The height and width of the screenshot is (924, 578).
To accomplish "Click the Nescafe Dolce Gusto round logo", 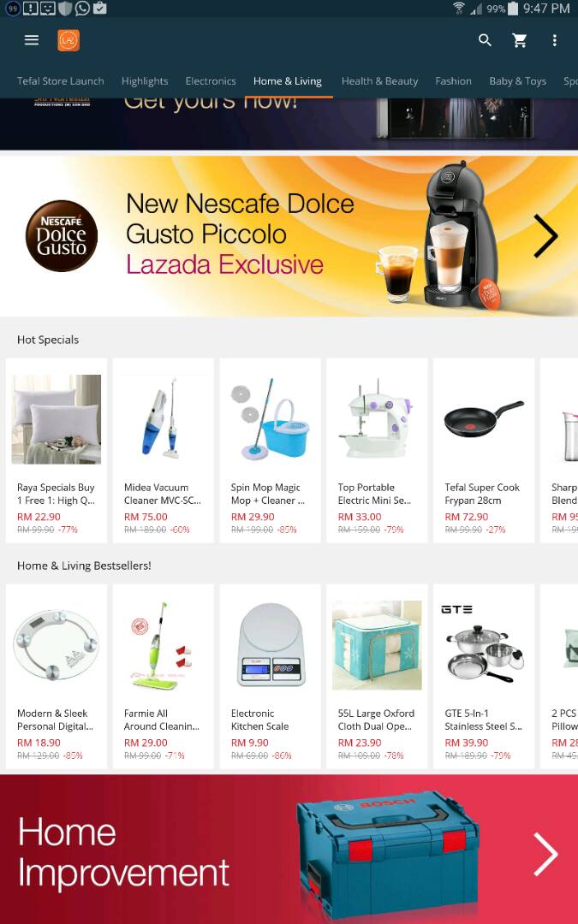I will coord(62,236).
